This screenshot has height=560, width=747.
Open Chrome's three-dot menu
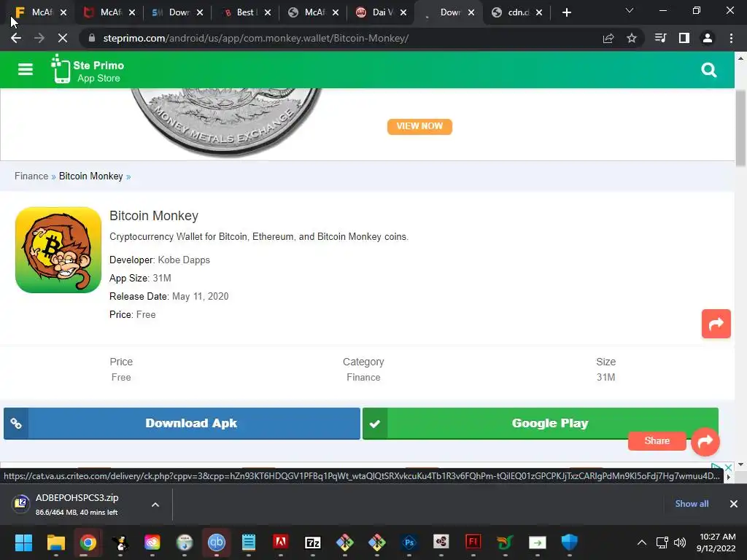[x=731, y=38]
